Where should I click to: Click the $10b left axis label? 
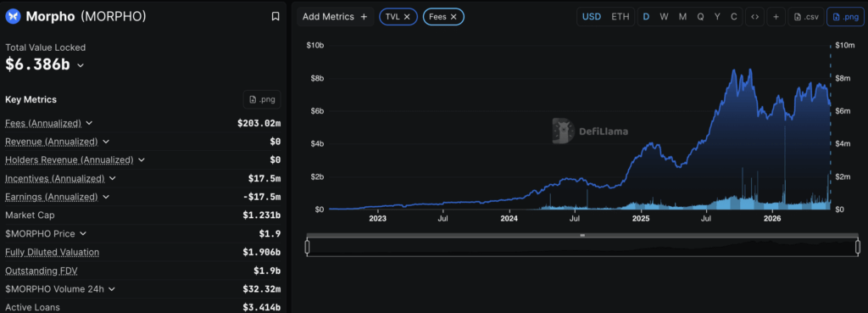click(315, 46)
